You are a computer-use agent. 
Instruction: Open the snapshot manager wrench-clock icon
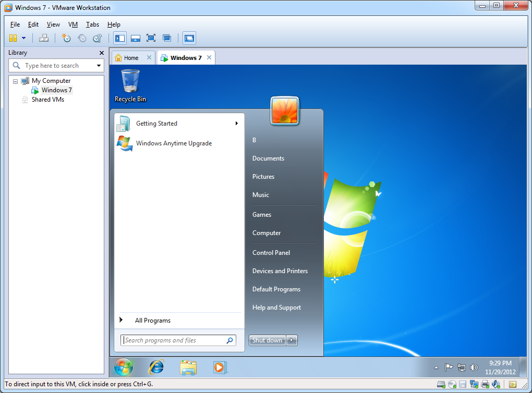pos(97,38)
